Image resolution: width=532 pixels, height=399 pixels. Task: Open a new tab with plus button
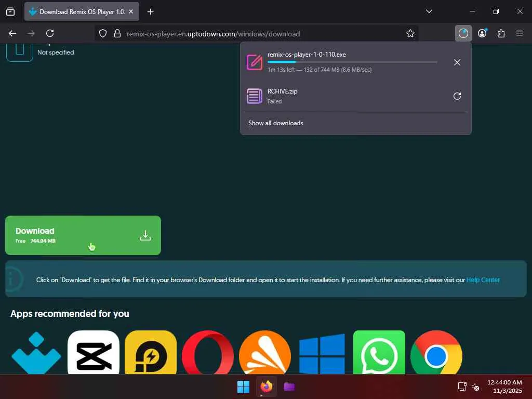[150, 12]
